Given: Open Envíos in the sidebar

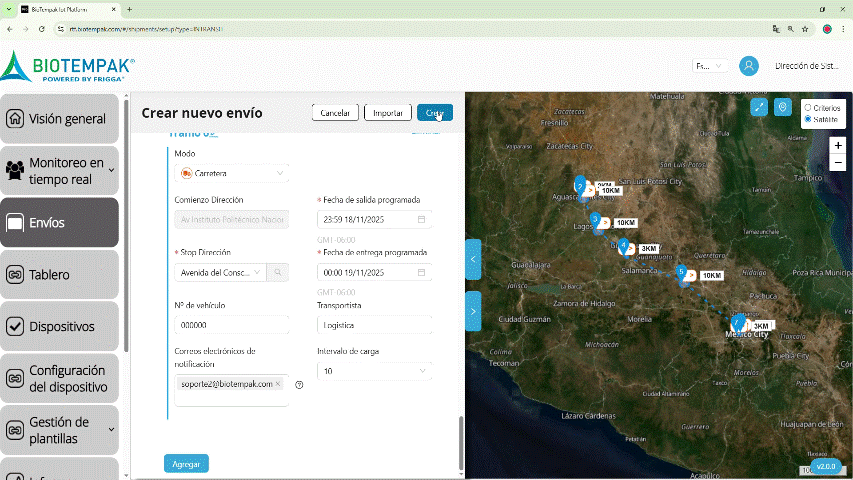Looking at the screenshot, I should click(60, 223).
